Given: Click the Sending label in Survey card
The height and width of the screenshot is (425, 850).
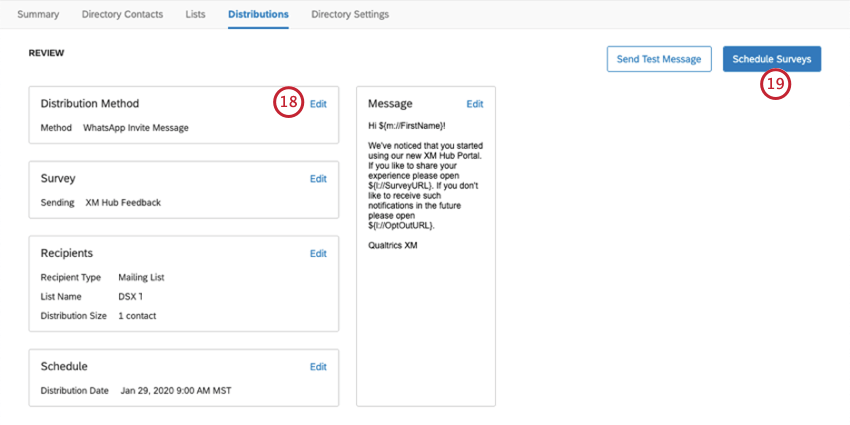Looking at the screenshot, I should tap(57, 203).
